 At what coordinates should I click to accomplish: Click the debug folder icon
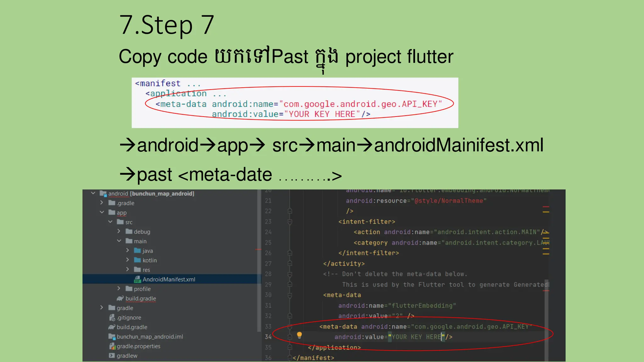[x=129, y=231]
